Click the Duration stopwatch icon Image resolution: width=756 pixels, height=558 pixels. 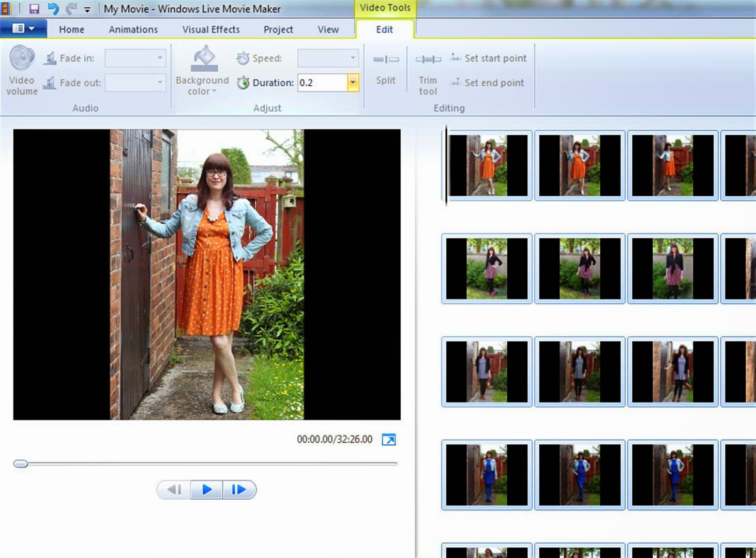point(243,83)
